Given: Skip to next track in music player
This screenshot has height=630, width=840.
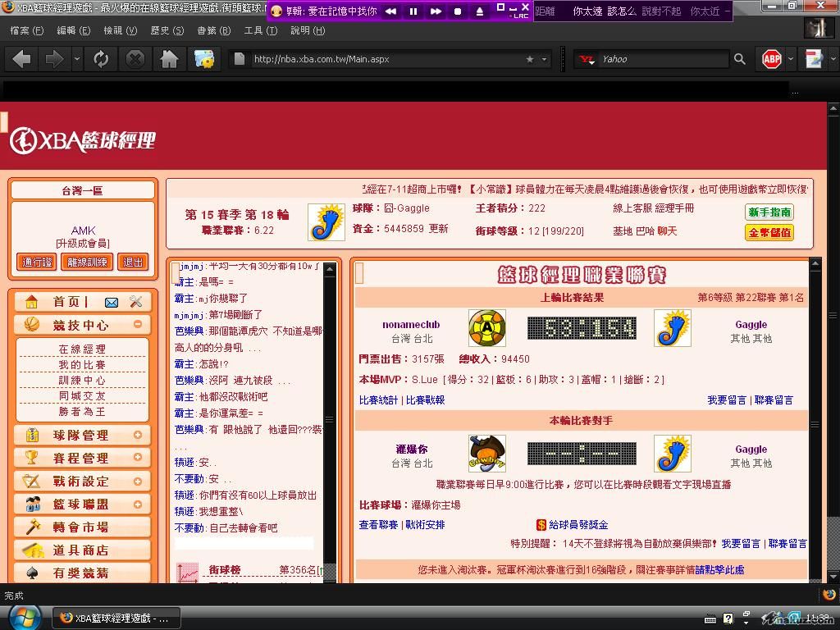Looking at the screenshot, I should click(x=436, y=11).
